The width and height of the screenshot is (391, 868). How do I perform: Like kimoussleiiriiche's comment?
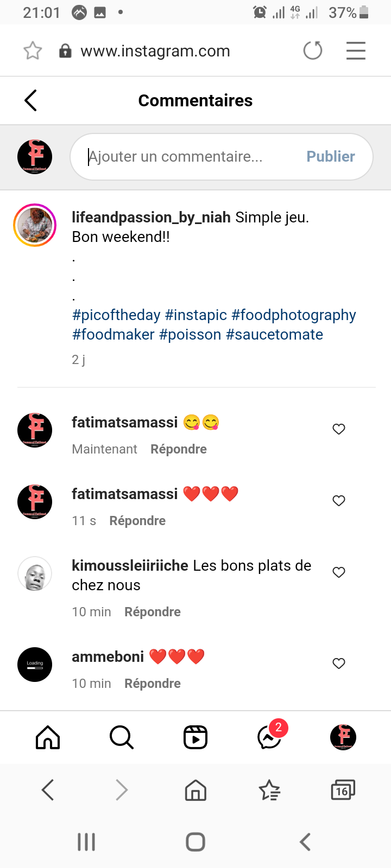(x=339, y=572)
